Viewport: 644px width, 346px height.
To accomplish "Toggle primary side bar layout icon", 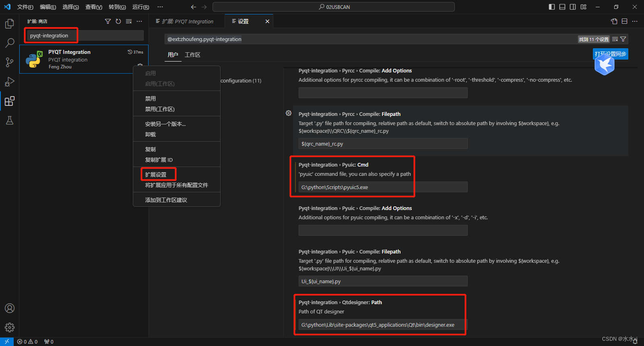I will (x=552, y=7).
